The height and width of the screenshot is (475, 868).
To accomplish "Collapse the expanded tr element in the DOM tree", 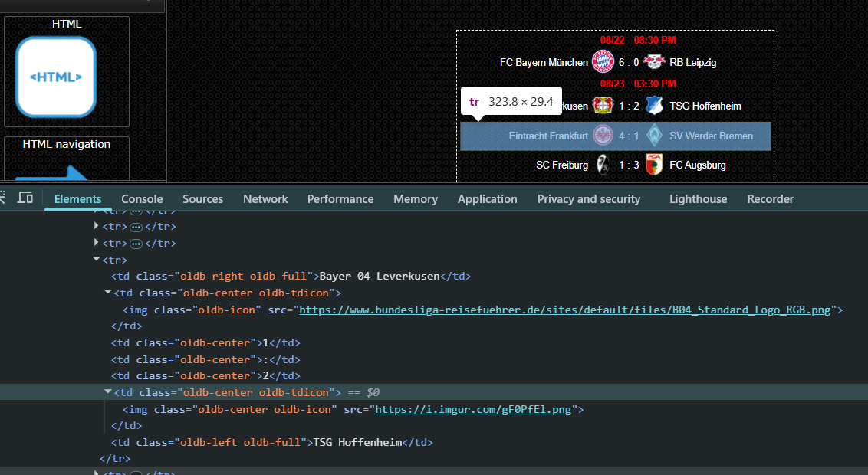I will (97, 259).
